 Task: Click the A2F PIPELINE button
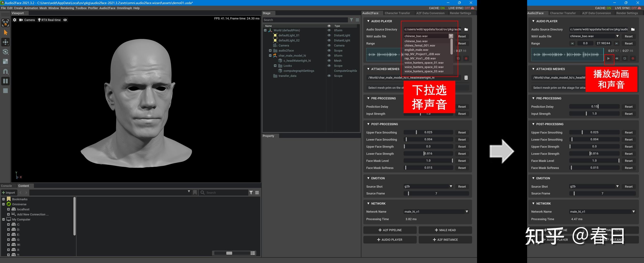[x=390, y=230]
